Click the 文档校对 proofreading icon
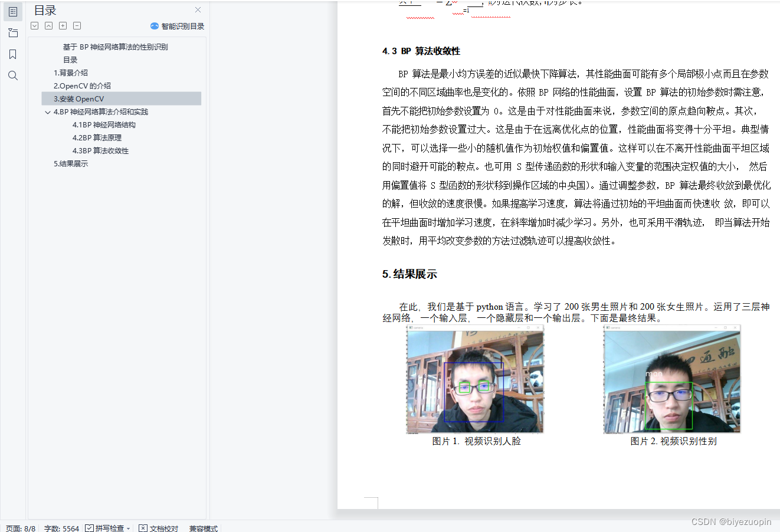The image size is (780, 532). (143, 528)
